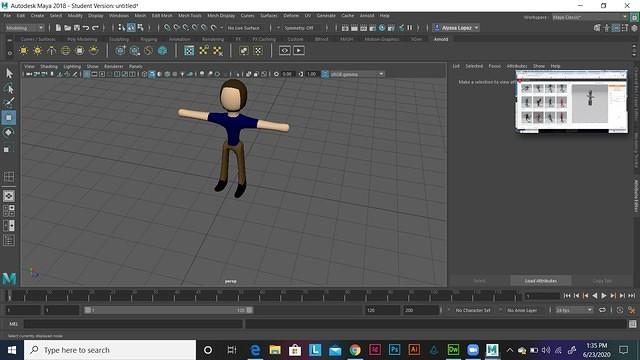Click the Arnold mesh light shelf icon
640x360 pixels.
tap(38, 51)
